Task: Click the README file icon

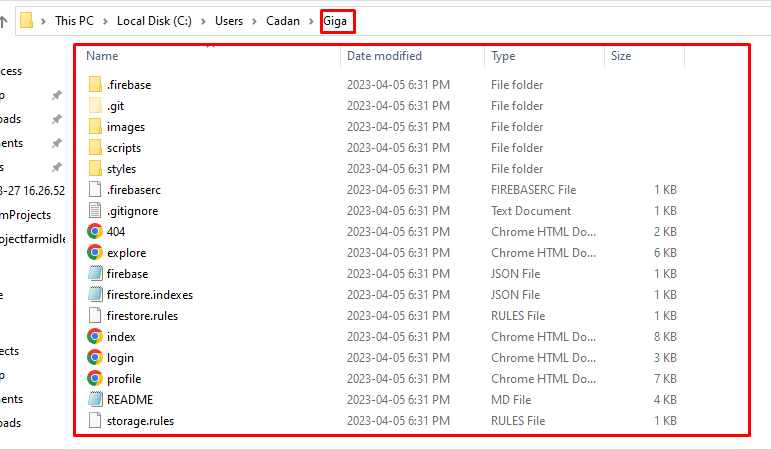Action: (95, 400)
